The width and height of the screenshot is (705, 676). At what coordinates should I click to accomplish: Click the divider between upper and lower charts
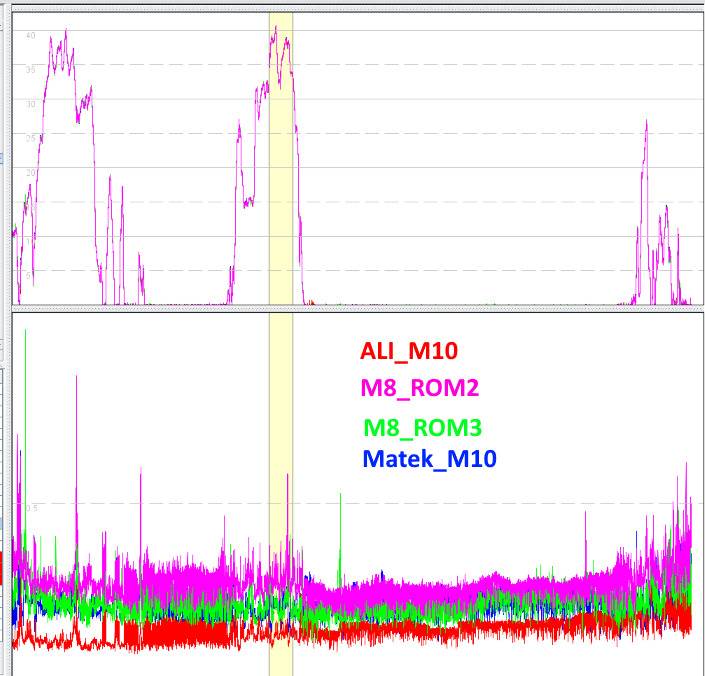tap(352, 308)
